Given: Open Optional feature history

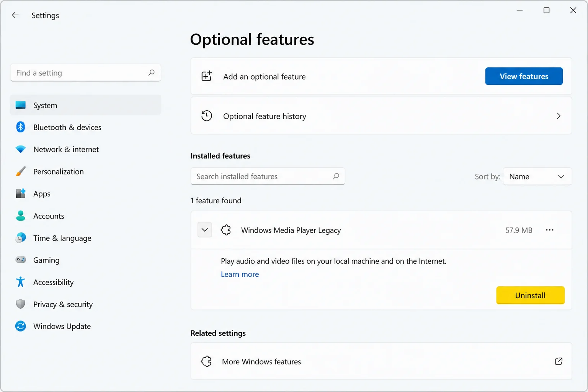Looking at the screenshot, I should point(381,116).
